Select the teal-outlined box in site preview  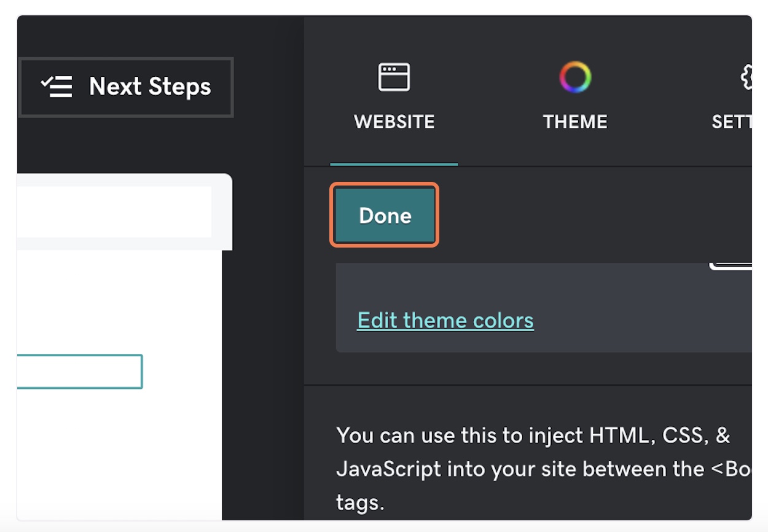(80, 371)
